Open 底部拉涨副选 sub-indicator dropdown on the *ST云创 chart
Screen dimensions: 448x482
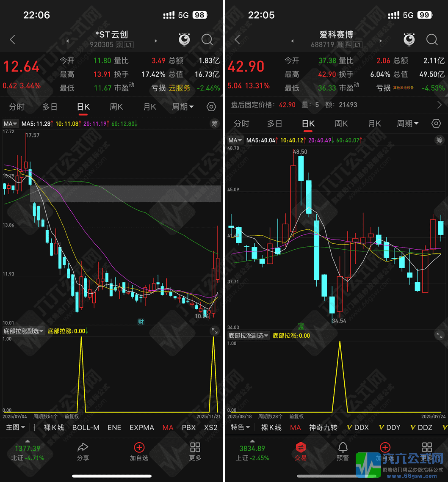click(x=23, y=331)
